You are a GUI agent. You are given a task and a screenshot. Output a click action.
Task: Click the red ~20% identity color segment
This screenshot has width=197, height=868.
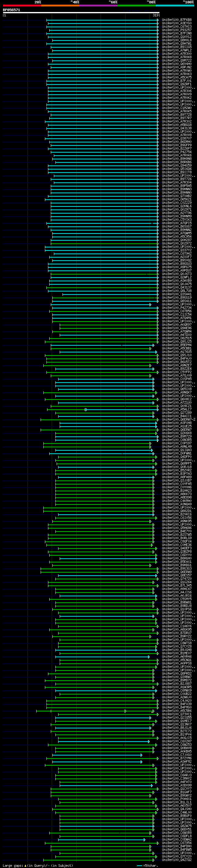tap(22, 6)
